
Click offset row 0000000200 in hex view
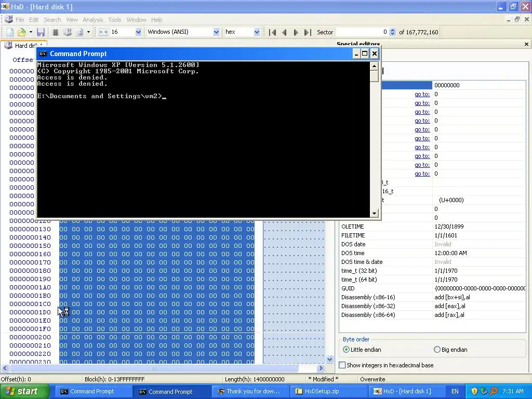coord(30,337)
